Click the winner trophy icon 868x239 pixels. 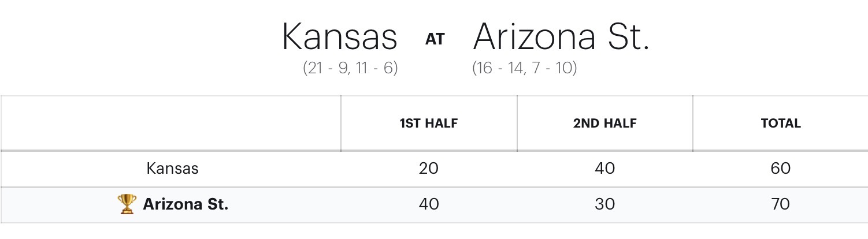127,204
